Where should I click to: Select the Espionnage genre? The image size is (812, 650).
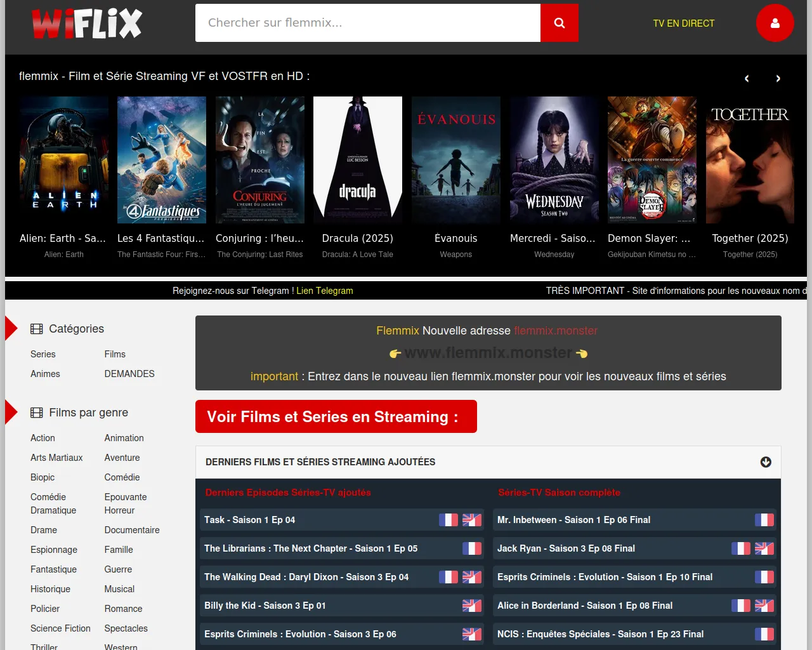54,550
